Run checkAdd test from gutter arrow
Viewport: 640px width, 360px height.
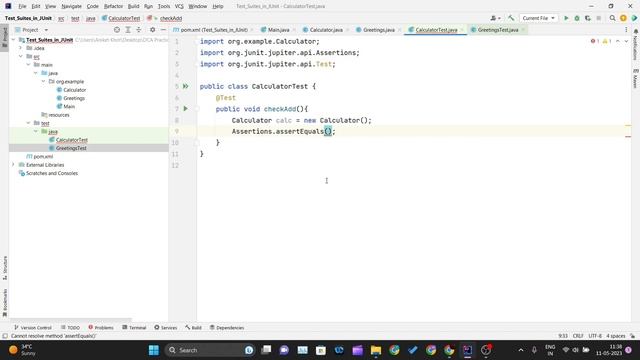(186, 109)
